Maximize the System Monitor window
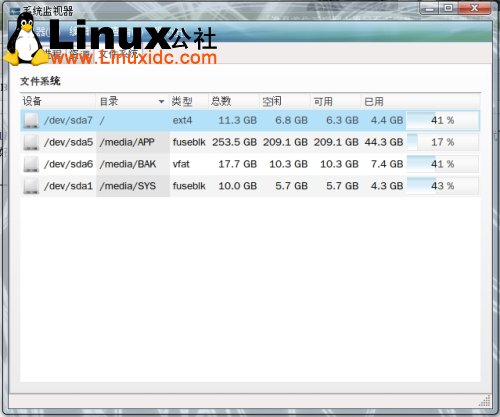Image resolution: width=500 pixels, height=417 pixels. click(448, 8)
